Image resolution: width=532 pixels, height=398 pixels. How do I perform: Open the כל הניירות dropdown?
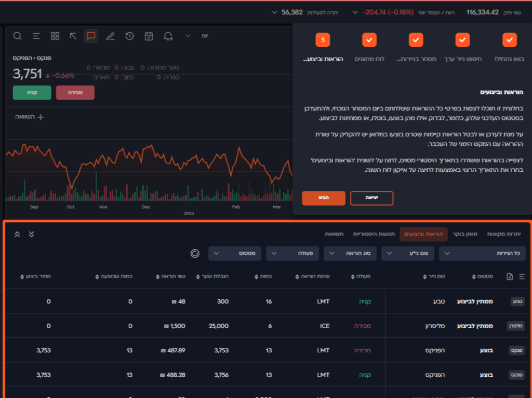click(482, 253)
